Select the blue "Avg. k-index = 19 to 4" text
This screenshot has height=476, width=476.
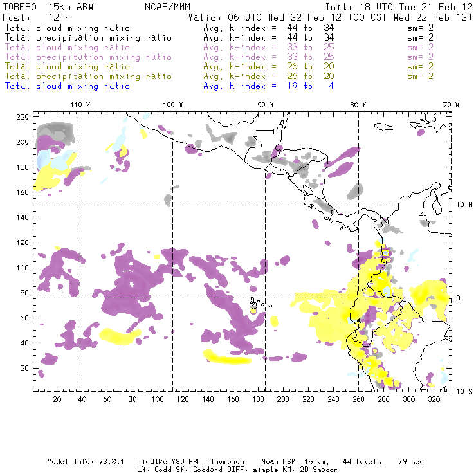[x=269, y=86]
